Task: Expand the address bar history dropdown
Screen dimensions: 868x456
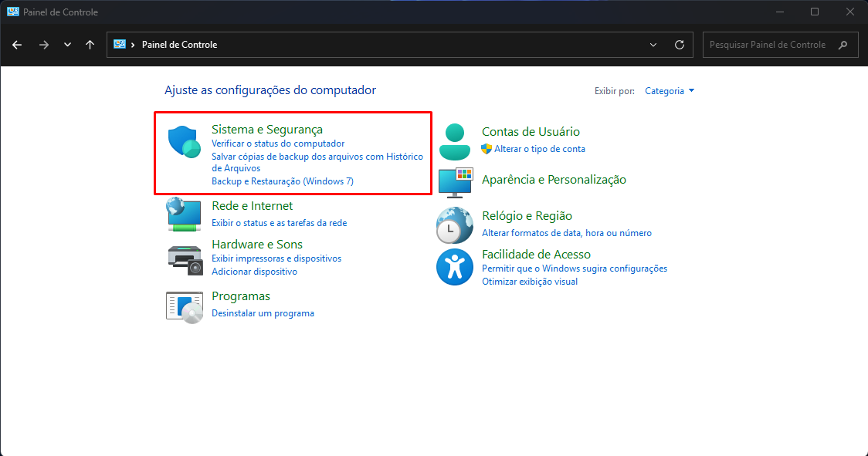Action: tap(653, 45)
